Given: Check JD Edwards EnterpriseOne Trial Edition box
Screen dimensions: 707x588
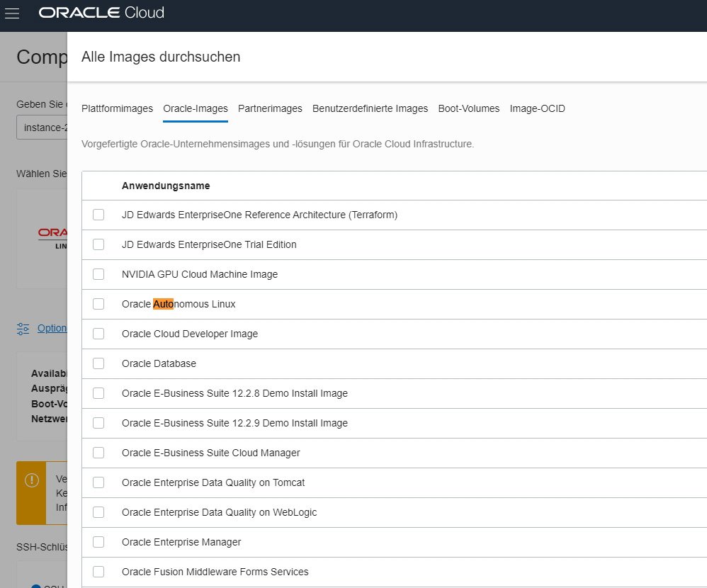Looking at the screenshot, I should click(98, 244).
